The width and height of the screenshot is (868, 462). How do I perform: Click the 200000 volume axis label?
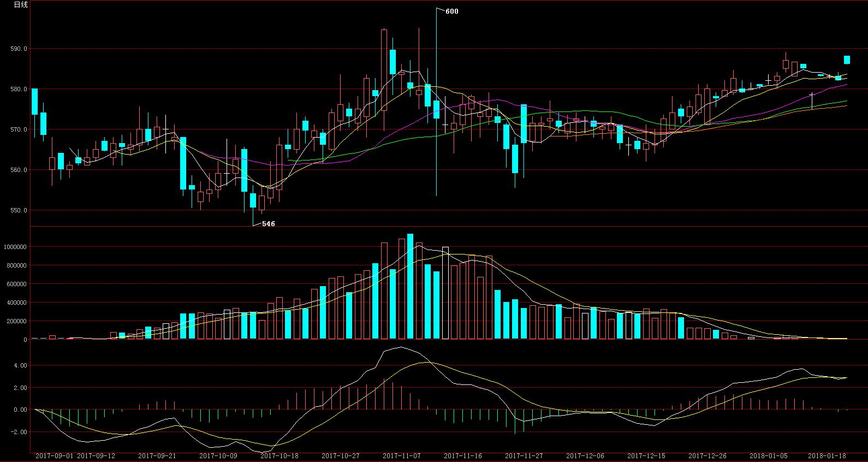pyautogui.click(x=17, y=321)
